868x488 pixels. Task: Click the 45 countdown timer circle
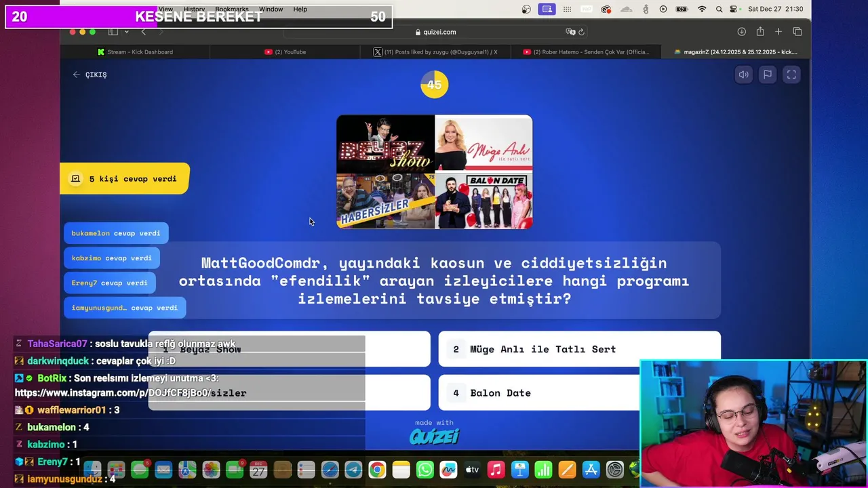click(434, 85)
